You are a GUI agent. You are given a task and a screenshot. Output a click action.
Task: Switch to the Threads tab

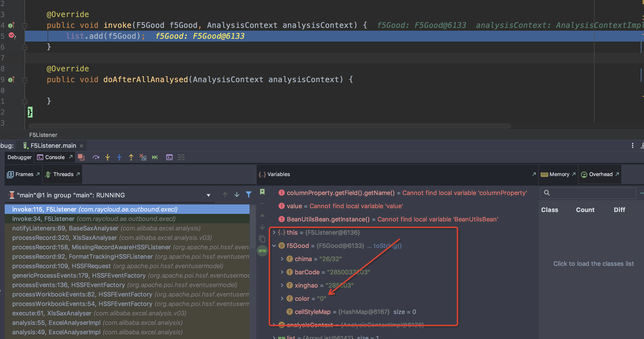[x=62, y=174]
